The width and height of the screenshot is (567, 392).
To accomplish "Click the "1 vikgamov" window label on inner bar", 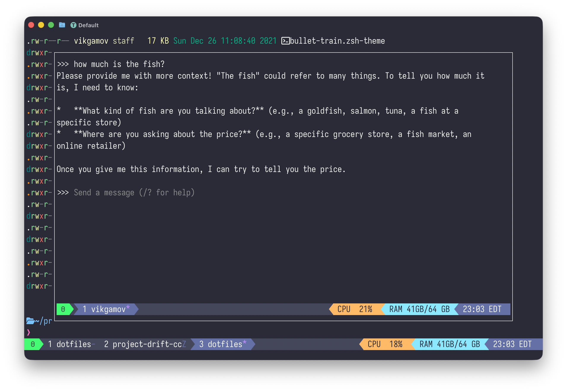I will point(105,309).
